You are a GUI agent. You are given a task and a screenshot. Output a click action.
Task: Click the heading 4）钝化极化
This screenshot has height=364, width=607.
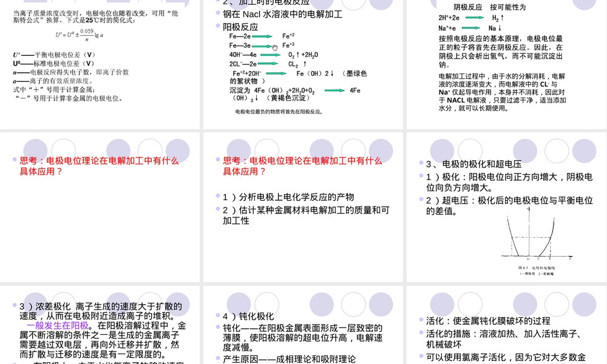point(248,316)
